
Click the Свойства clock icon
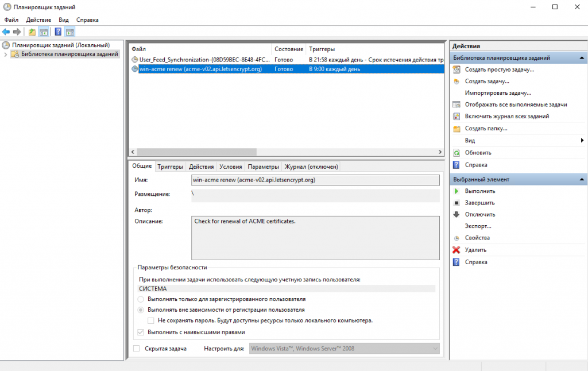tap(457, 238)
